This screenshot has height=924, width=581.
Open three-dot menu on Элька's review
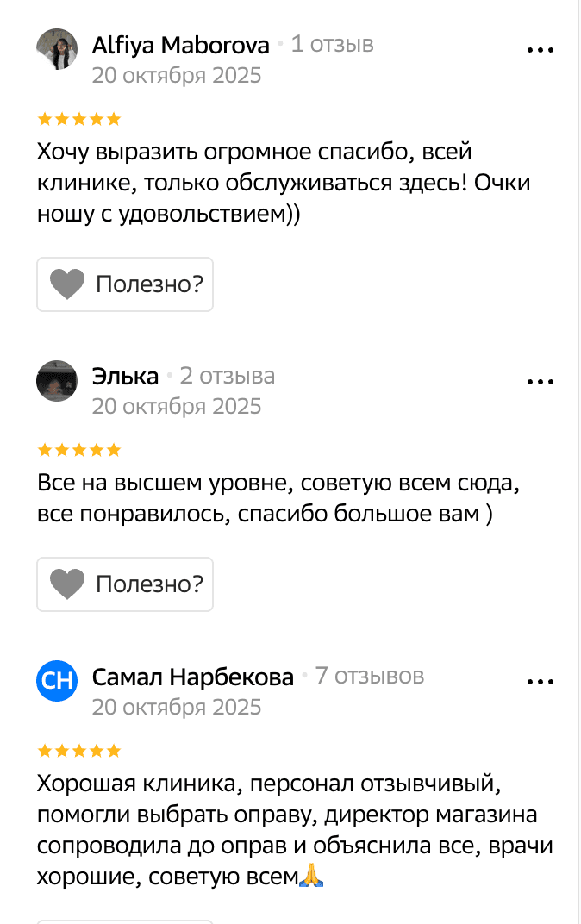click(540, 381)
